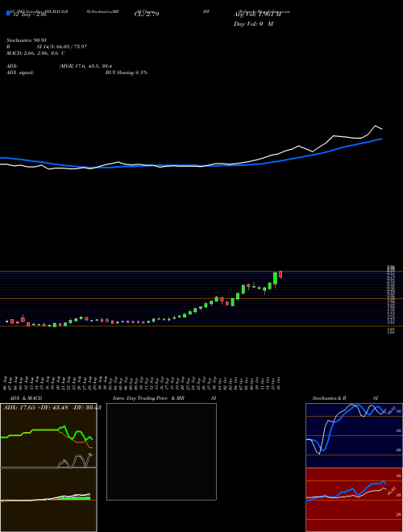Image resolution: width=403 pixels, height=532 pixels.
Task: Open the MACD histogram panel with green bars
Action: point(48,500)
